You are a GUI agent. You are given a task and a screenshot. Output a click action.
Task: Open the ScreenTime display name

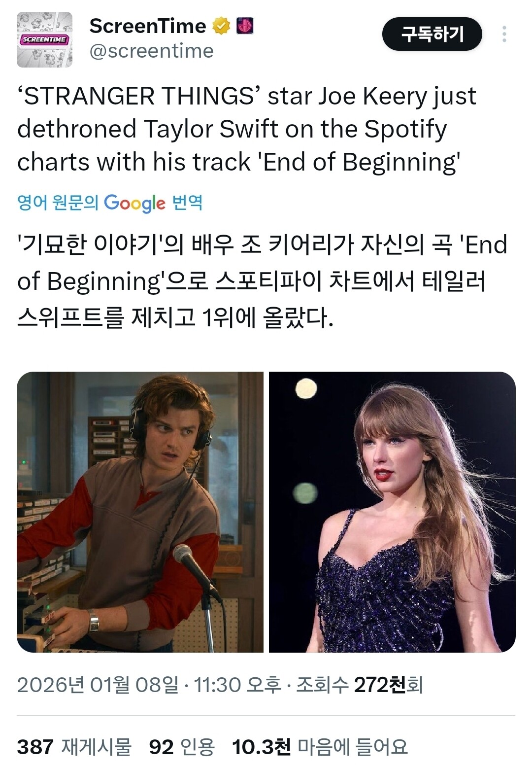tap(148, 26)
